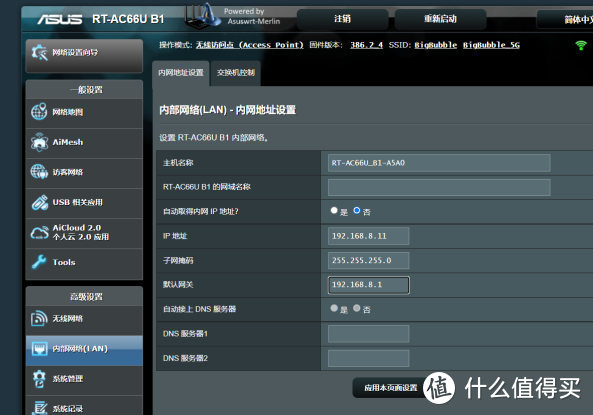Open 访客网络 menu item

(x=84, y=172)
